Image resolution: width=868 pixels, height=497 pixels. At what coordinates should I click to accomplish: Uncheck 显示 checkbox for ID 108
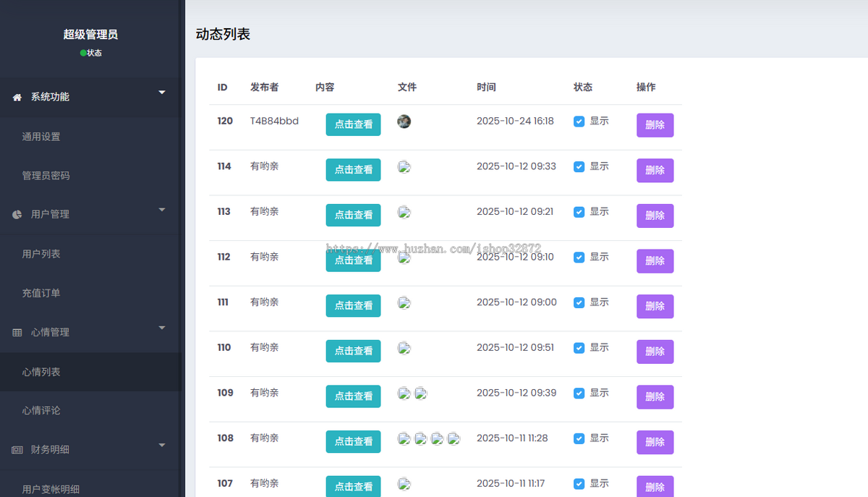tap(579, 438)
